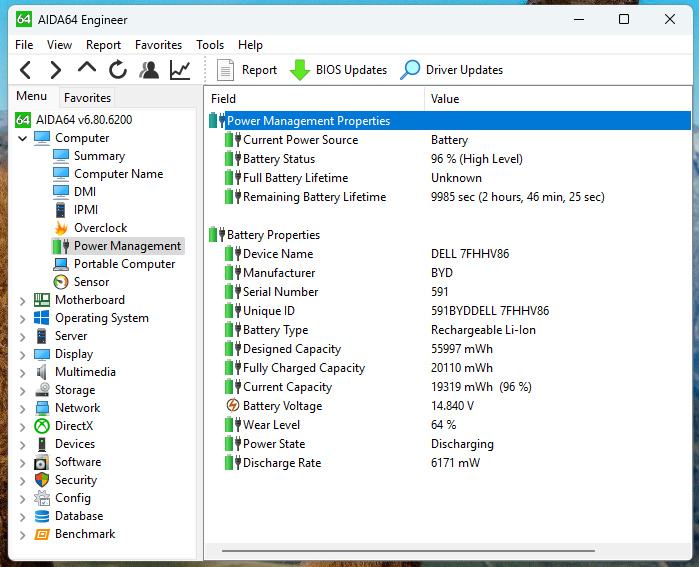Screen dimensions: 699x567
Task: Click the Software disc icon
Action: coord(42,462)
